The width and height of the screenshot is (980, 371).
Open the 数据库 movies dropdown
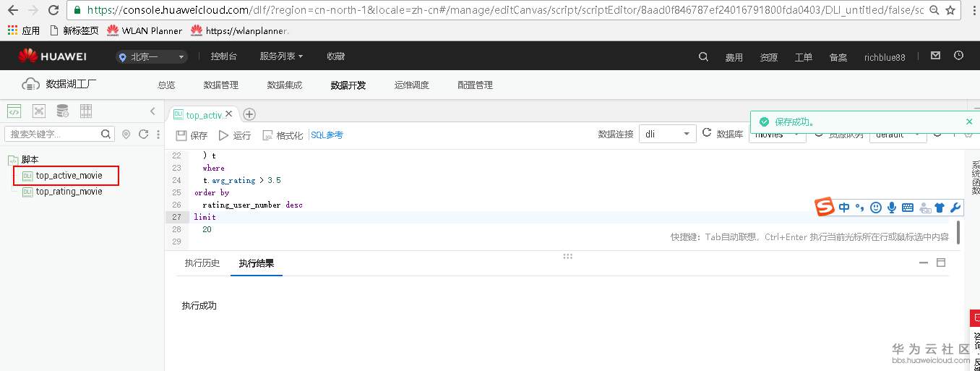coord(777,135)
